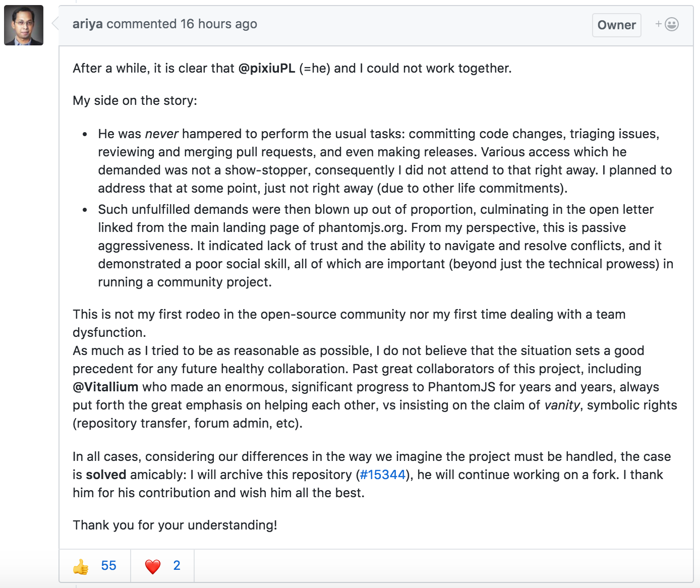Click the heart reaction count of 2
Screen dimensions: 700x588
tap(177, 565)
